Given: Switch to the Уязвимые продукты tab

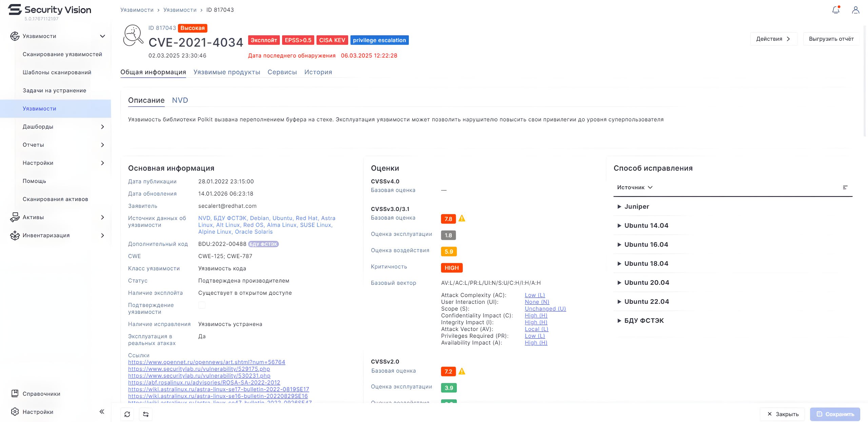Looking at the screenshot, I should point(226,72).
